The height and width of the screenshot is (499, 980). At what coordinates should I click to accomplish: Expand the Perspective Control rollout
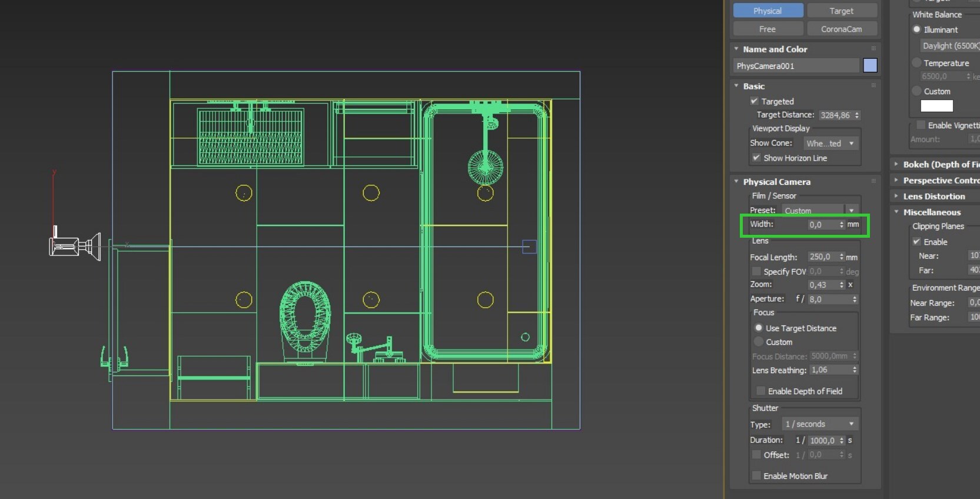pyautogui.click(x=896, y=180)
